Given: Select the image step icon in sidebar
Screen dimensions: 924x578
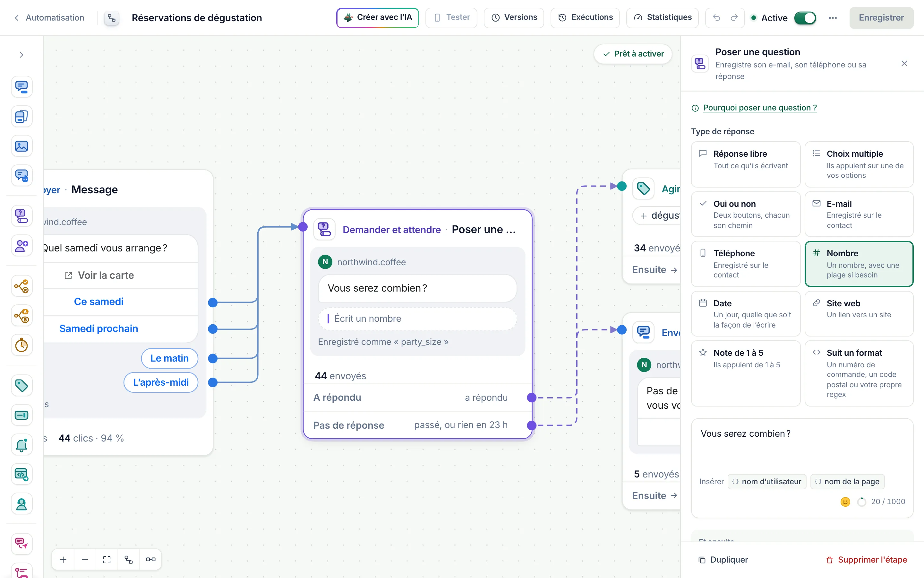Looking at the screenshot, I should click(21, 146).
